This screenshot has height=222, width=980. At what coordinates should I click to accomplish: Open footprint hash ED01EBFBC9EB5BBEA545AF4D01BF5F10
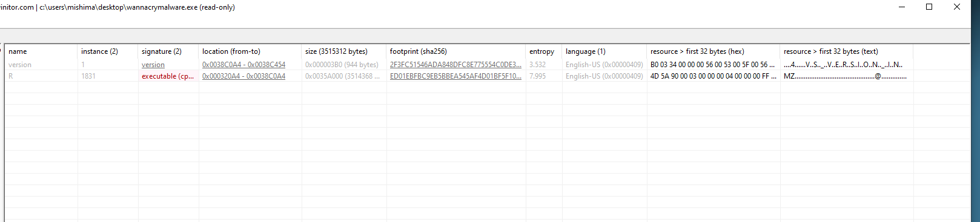pyautogui.click(x=455, y=76)
